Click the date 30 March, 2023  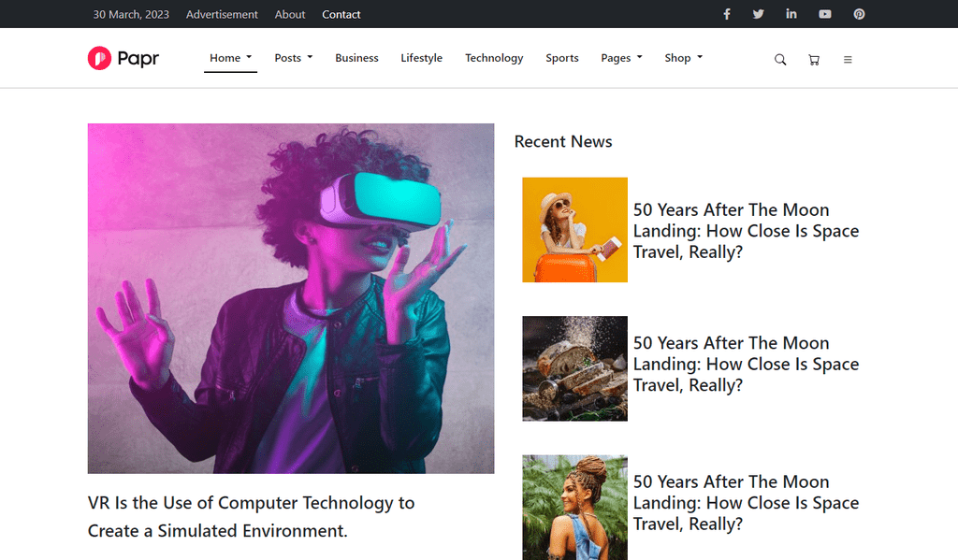point(131,14)
